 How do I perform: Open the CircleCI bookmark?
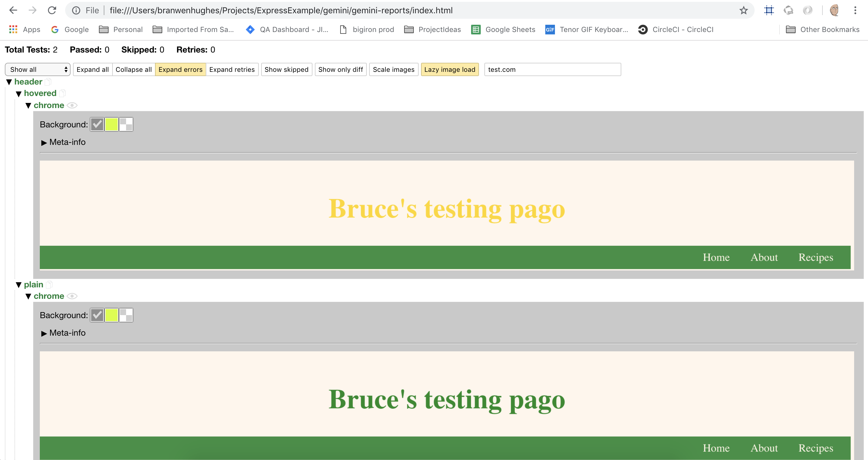point(676,30)
